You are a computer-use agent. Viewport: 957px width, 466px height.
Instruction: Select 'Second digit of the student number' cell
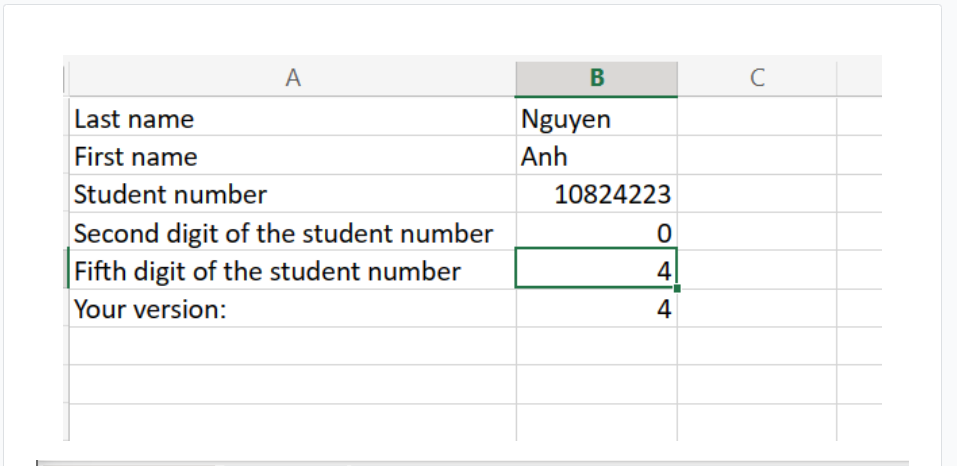[x=293, y=232]
